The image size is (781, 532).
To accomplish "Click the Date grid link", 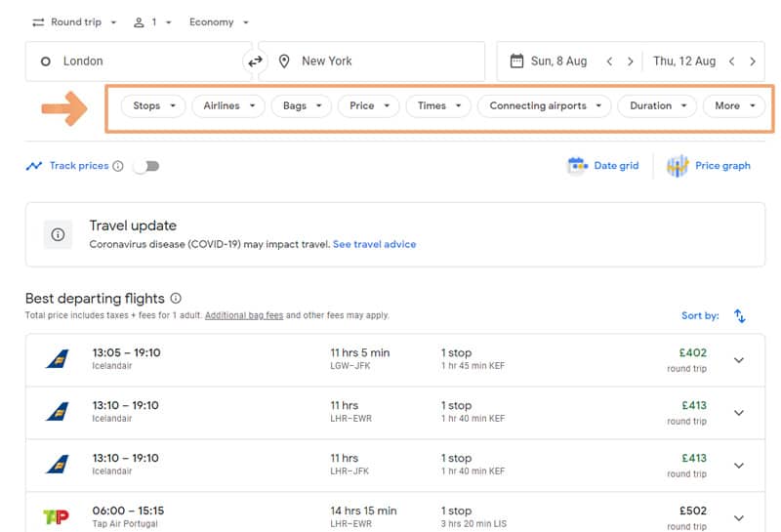I will tap(616, 166).
